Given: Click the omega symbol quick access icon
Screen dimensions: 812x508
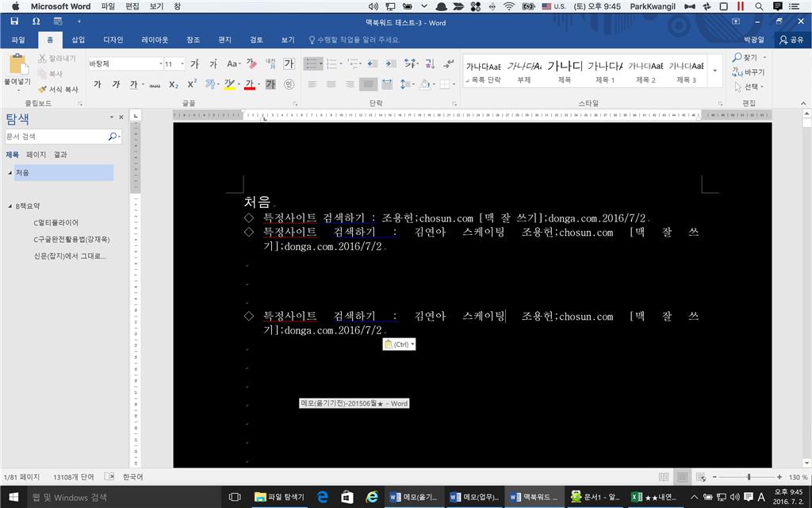Looking at the screenshot, I should pyautogui.click(x=36, y=21).
